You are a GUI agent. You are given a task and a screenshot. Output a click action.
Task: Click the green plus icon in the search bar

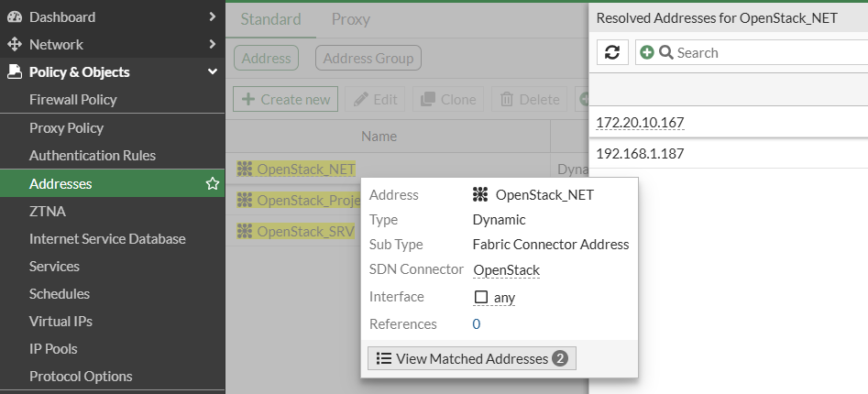click(x=646, y=52)
